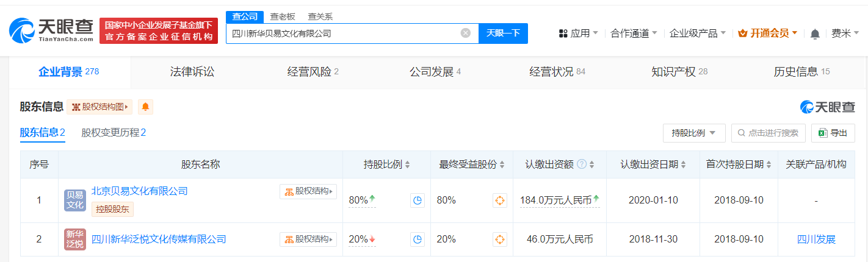Screen dimensions: 868x262
Task: Switch to the 经营风险 tab
Action: pyautogui.click(x=313, y=72)
